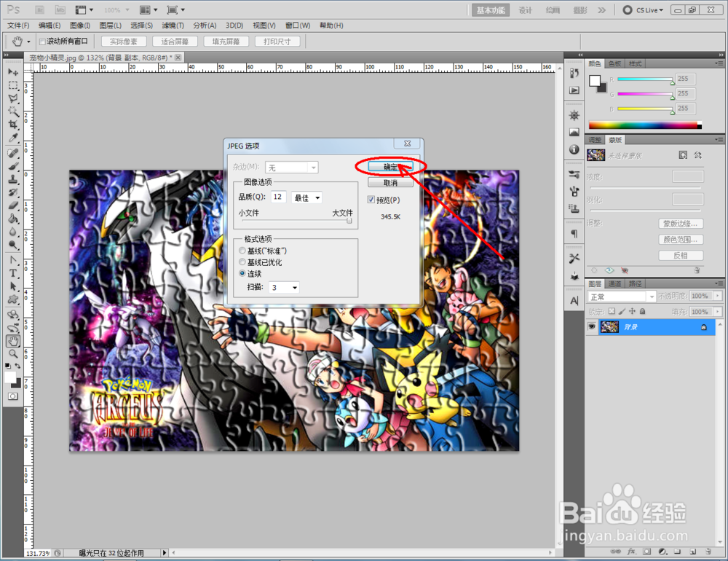Open the 填充 dropdown arrow in Layers

(718, 311)
